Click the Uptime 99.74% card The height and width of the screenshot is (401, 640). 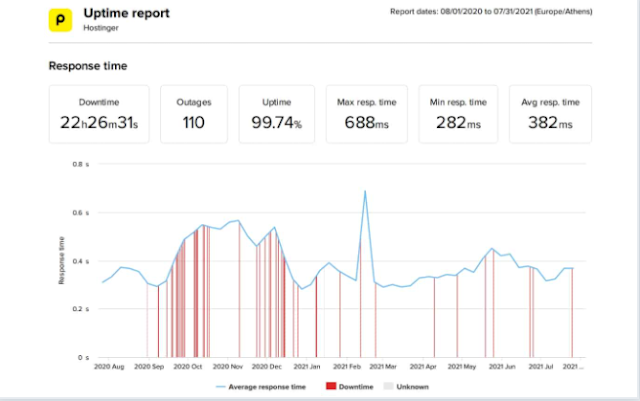[277, 114]
